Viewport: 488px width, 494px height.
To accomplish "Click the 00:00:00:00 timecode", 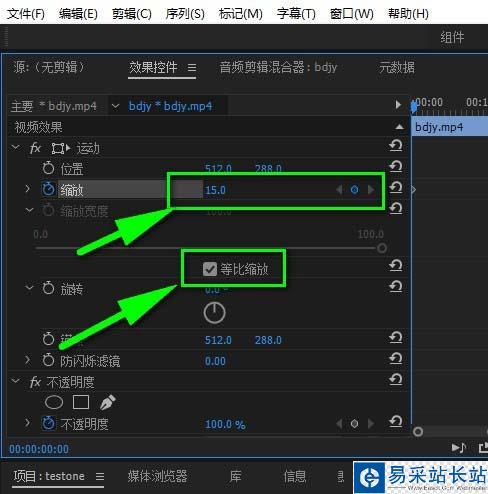I will click(39, 449).
